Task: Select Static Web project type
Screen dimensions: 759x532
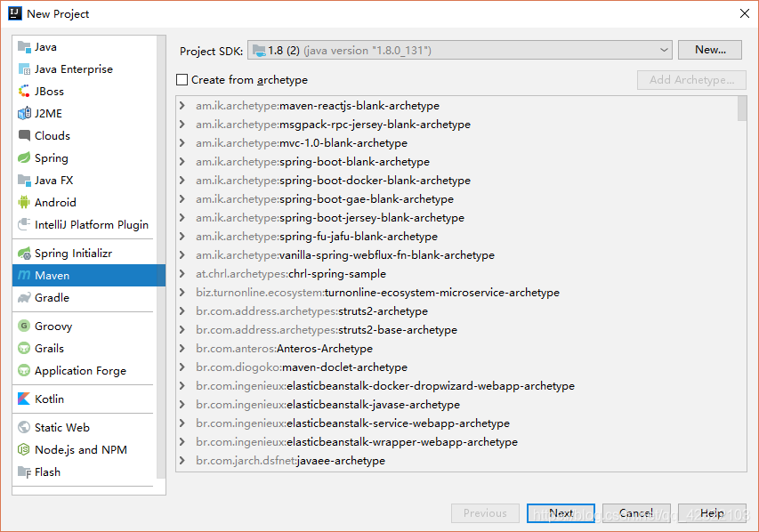Action: pyautogui.click(x=85, y=427)
